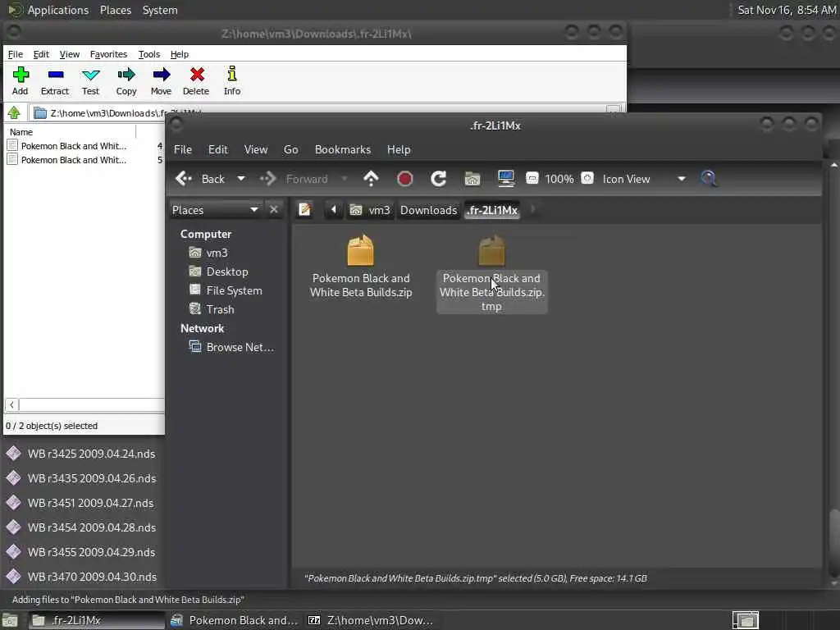Viewport: 840px width, 630px height.
Task: Open the Computer toolbar icon
Action: [x=505, y=178]
